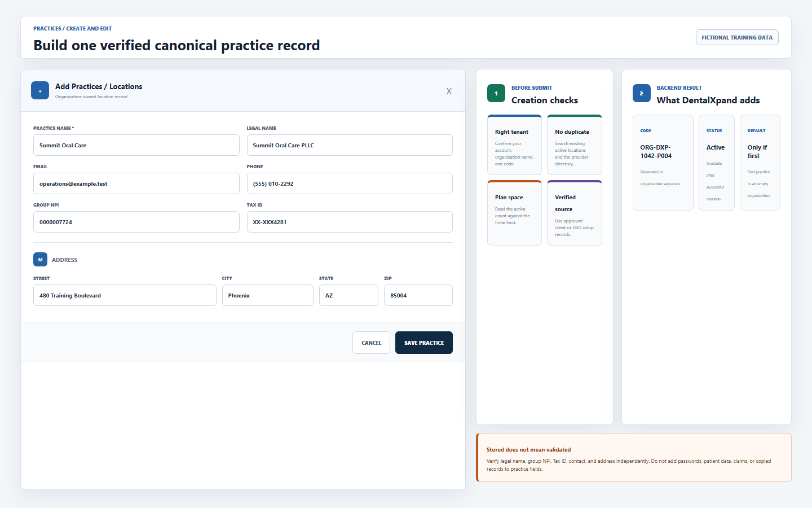Edit the City field
This screenshot has width=812, height=508.
pos(268,295)
